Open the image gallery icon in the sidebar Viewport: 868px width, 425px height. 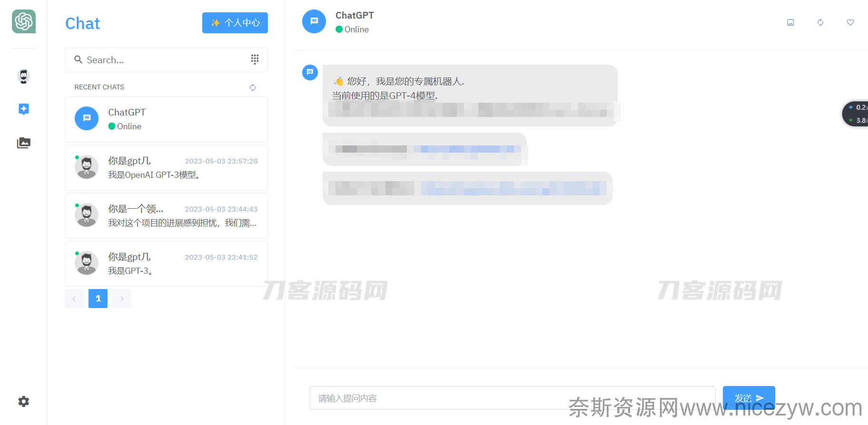(24, 143)
